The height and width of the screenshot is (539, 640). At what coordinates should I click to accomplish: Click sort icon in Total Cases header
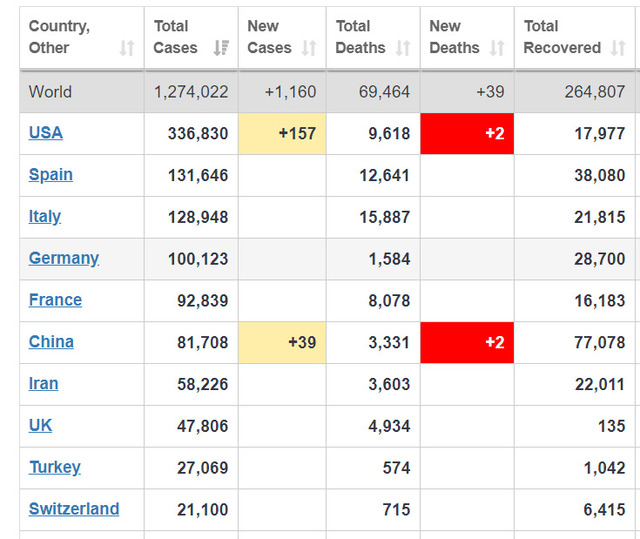[x=220, y=48]
